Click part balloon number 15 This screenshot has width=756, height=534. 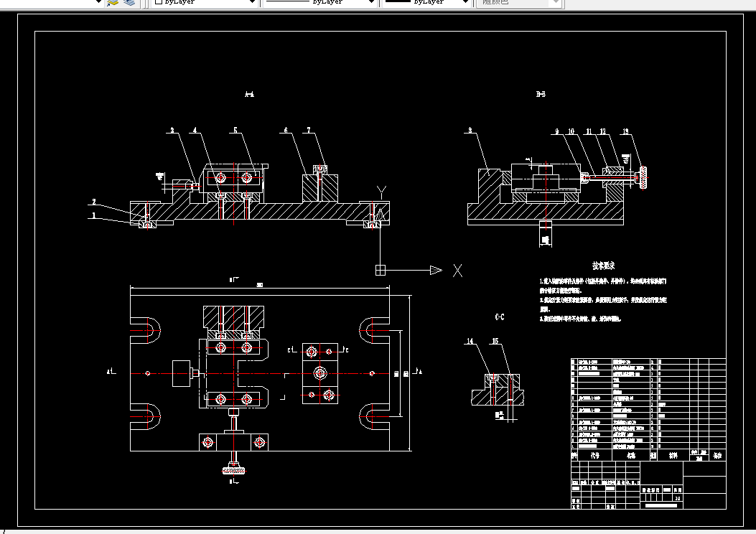[x=495, y=341]
